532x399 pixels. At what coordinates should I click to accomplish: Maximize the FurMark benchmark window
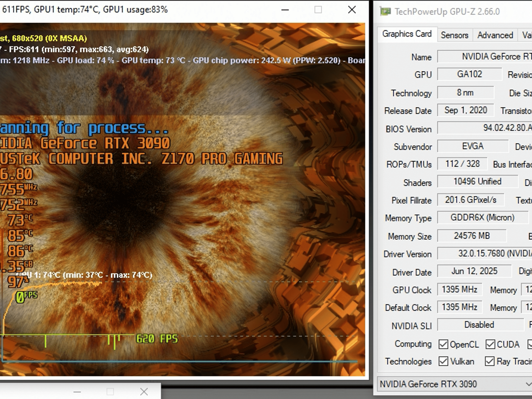(318, 10)
